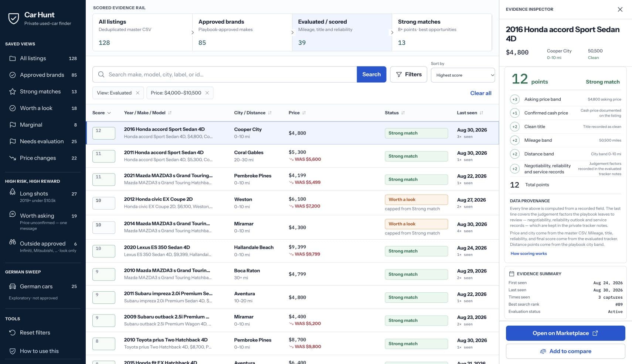Remove the View: Evaluated filter chip

point(137,93)
